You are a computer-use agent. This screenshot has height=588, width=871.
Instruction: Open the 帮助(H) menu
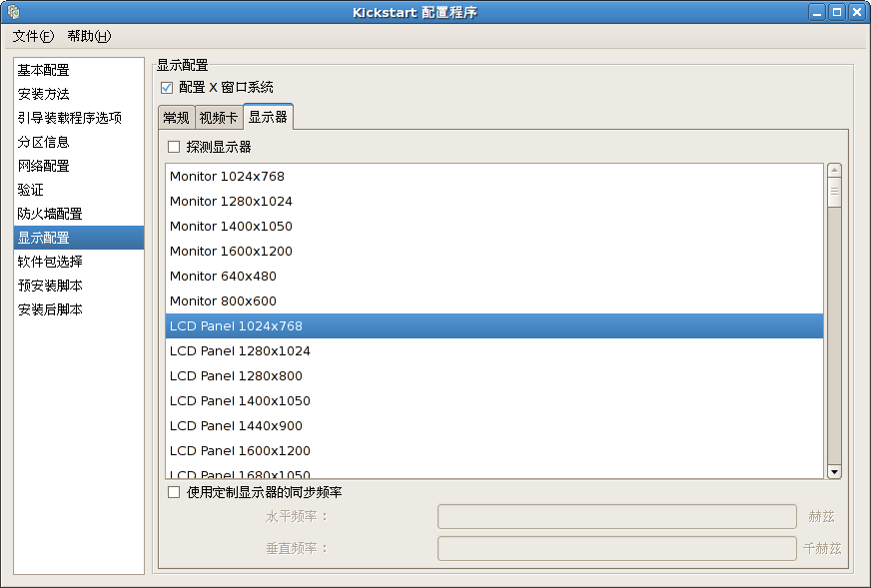click(89, 36)
